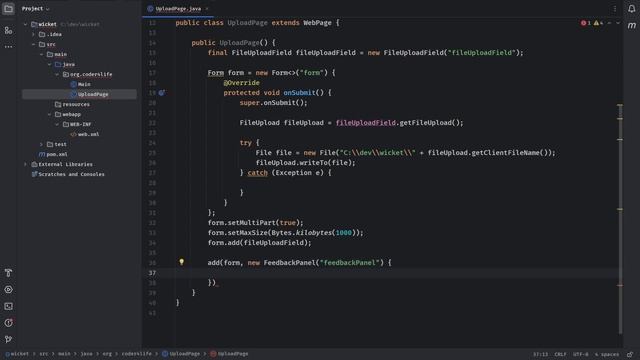Open the Structure tool window icon
640x360 pixels.
8,30
